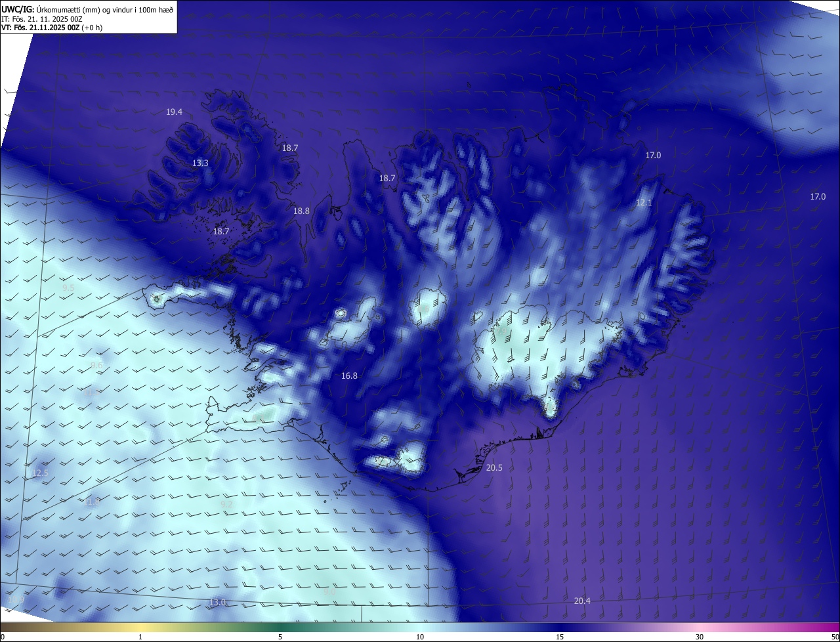Click the 'IT: Fös. 21. 11. 2025 00Z' line
Viewport: 840px width, 642px height.
(41, 19)
